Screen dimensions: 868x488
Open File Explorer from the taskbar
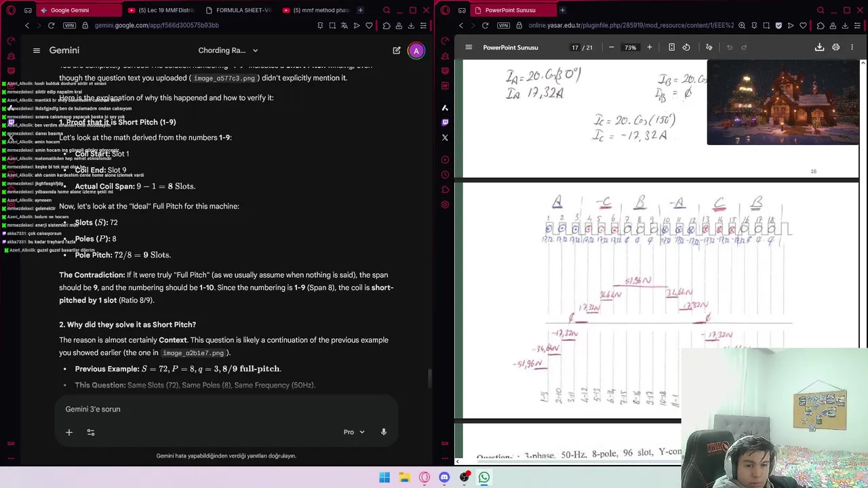click(404, 477)
